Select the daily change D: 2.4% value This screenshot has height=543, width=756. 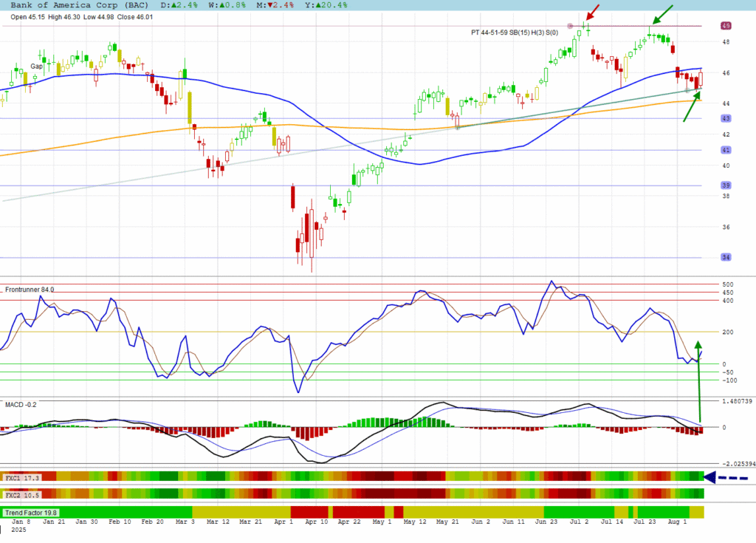pos(179,5)
